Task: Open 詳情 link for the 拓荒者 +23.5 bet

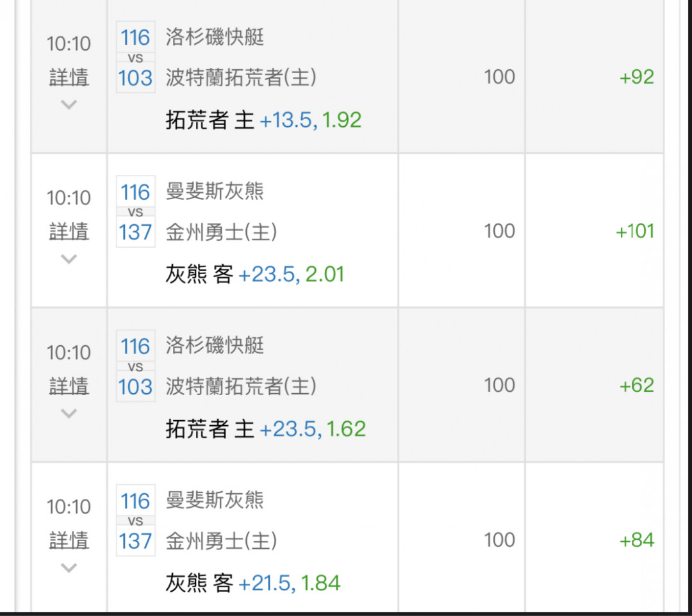Action: click(69, 386)
